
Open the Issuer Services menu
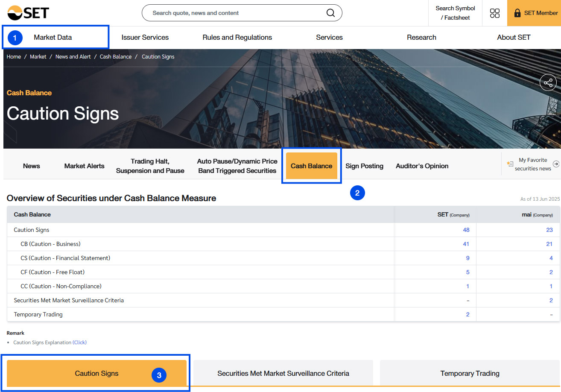(145, 37)
